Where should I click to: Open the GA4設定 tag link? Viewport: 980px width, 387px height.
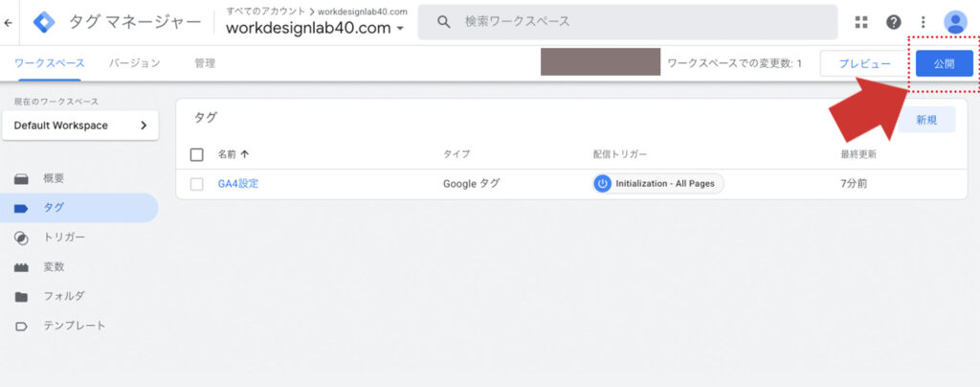(x=238, y=184)
